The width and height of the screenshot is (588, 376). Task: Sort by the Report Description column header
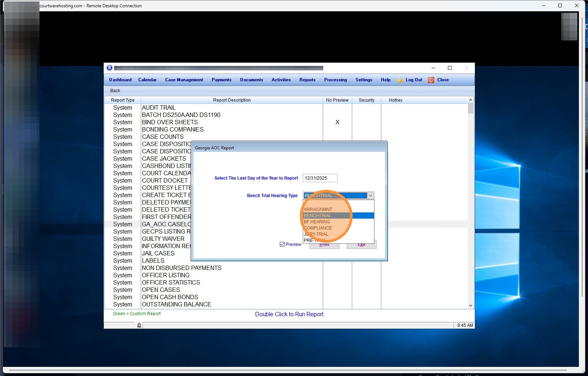coord(232,100)
